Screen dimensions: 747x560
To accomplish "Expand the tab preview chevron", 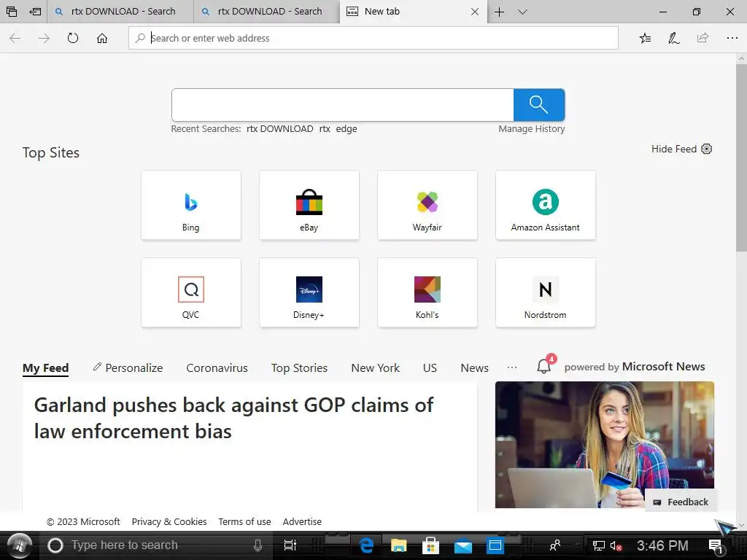I will (522, 12).
